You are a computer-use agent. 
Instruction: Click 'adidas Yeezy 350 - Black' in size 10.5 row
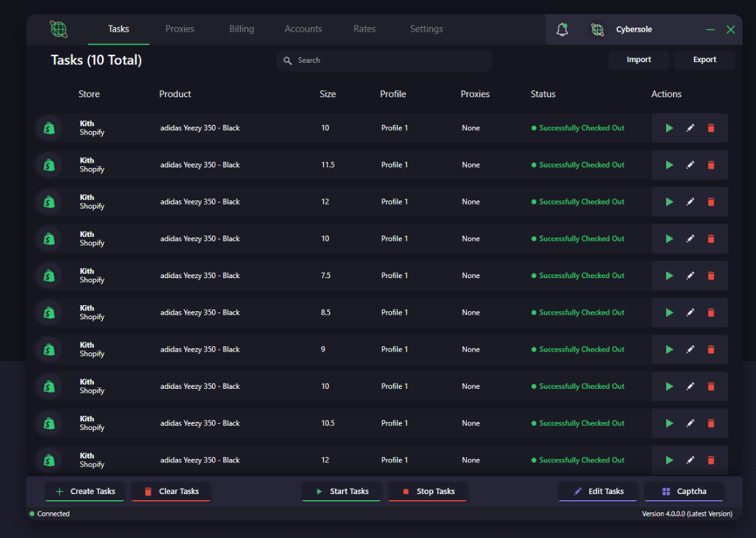click(200, 423)
